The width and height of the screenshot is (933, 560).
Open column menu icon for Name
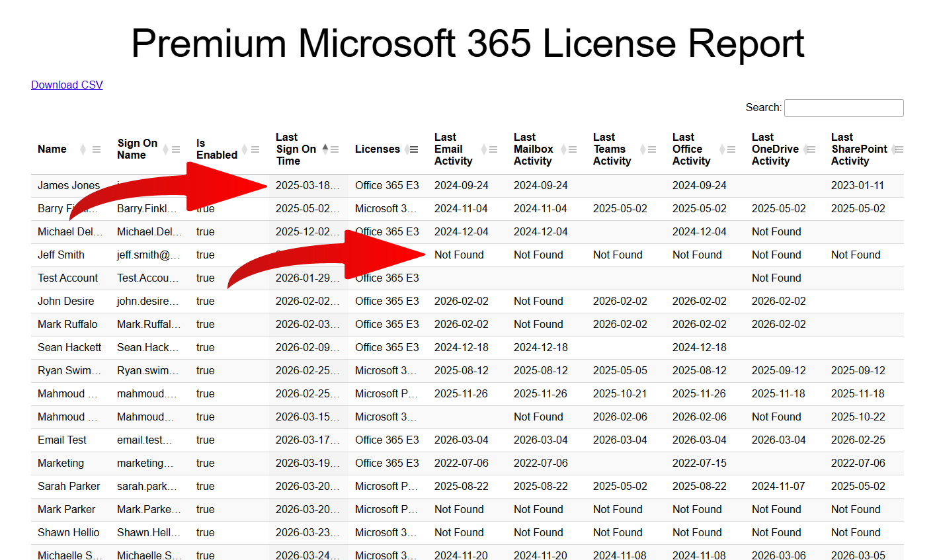[x=97, y=149]
